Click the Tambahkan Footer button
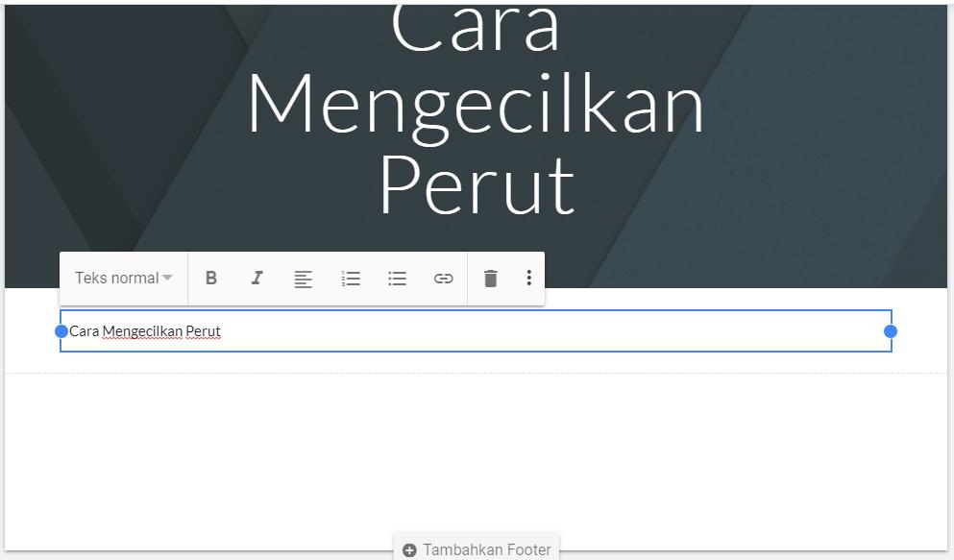This screenshot has width=954, height=560. pyautogui.click(x=477, y=549)
